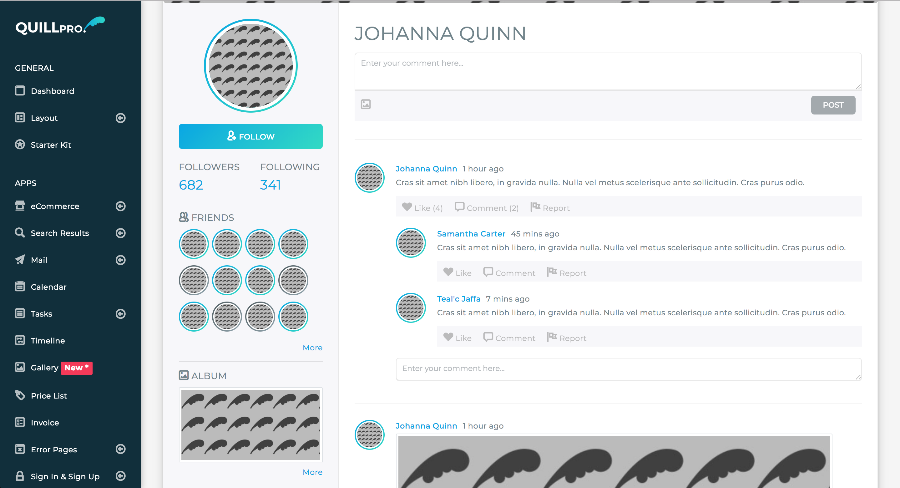This screenshot has width=900, height=488.
Task: Click More link under Friends
Action: (x=312, y=347)
